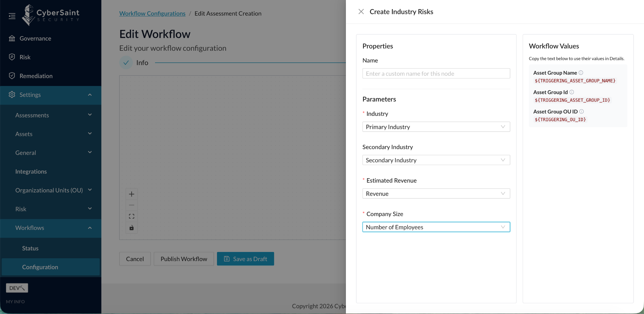This screenshot has height=314, width=644.
Task: Click info icon next to Asset Group Name
Action: pos(581,73)
